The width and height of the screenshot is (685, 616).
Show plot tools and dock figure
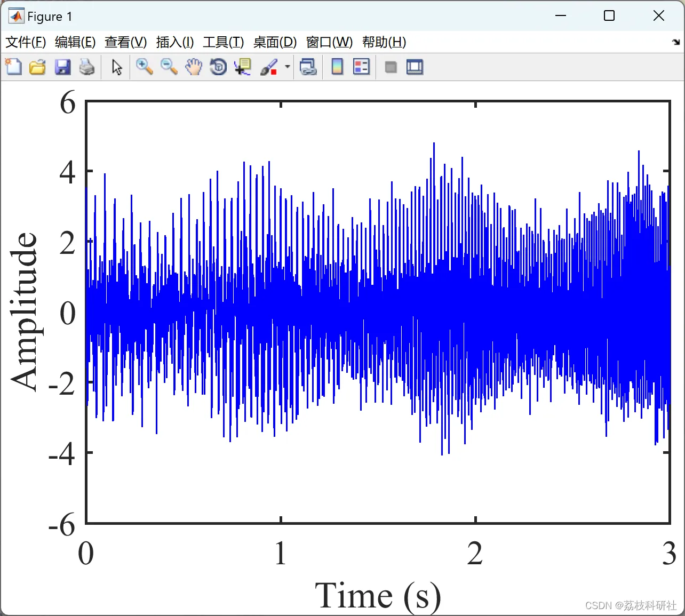[415, 67]
